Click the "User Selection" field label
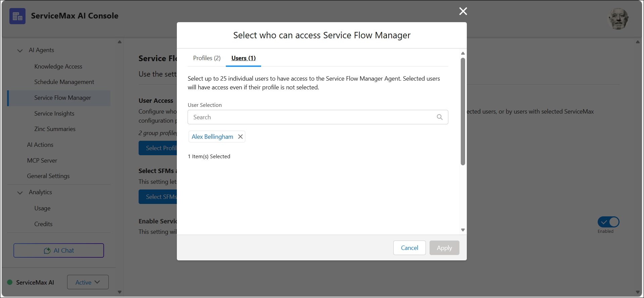Screen dimensions: 644x298 (x=205, y=105)
